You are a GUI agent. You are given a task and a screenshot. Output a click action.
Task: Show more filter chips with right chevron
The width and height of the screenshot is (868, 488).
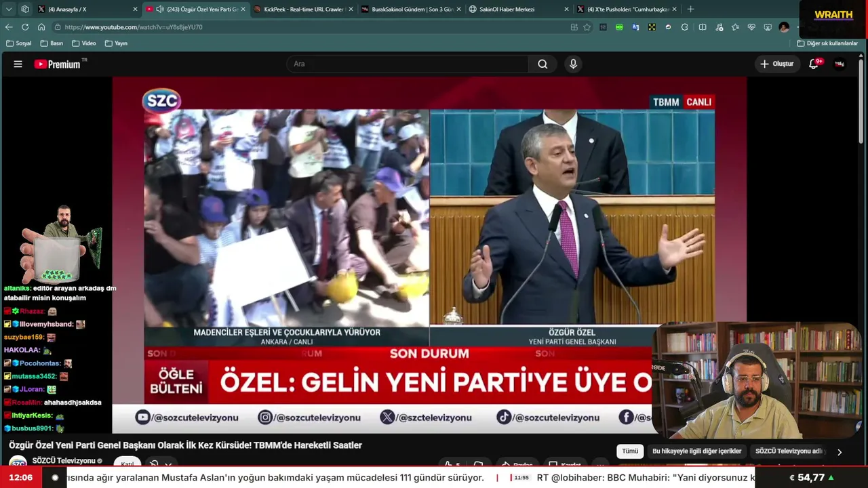(840, 452)
